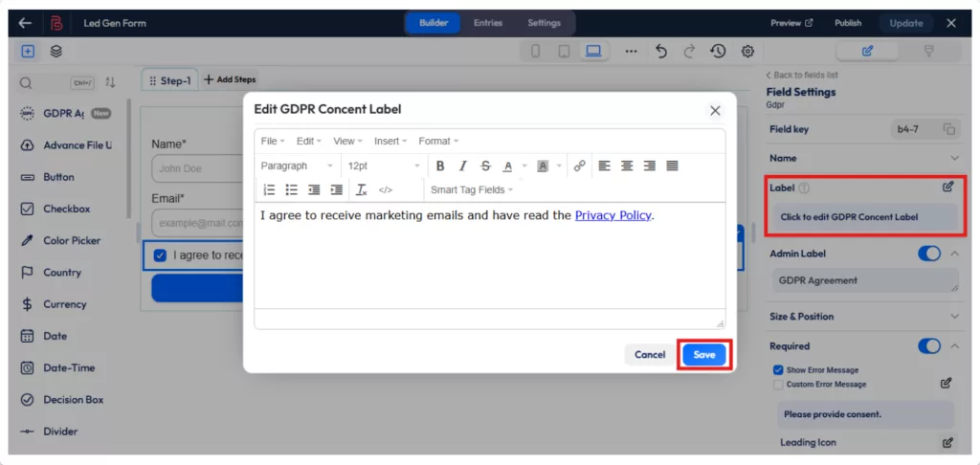Open the 12pt font size dropdown
Screen dimensions: 980x465
384,166
